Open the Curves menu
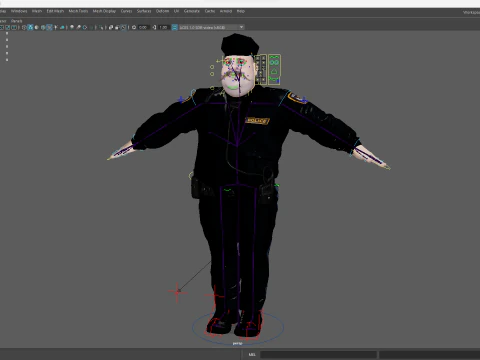The image size is (480, 360). 126,11
